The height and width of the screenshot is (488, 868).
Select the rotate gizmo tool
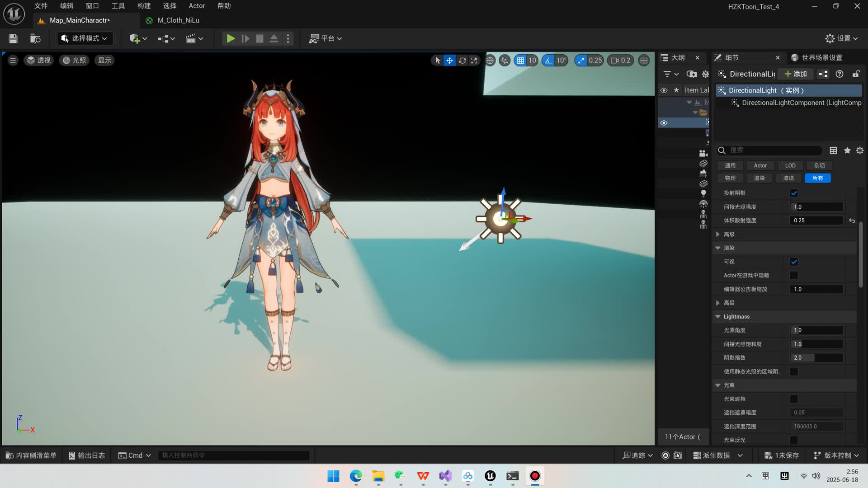[462, 61]
